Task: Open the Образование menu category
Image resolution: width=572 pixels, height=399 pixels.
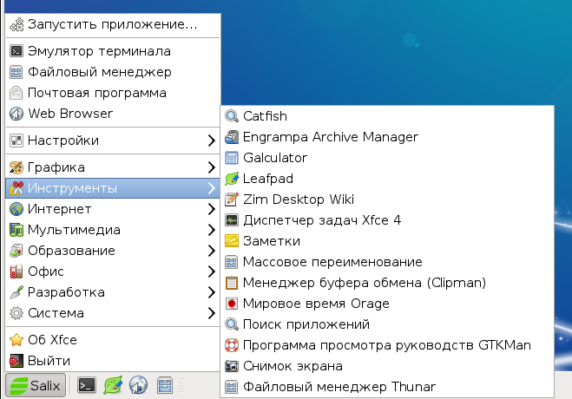Action: pyautogui.click(x=112, y=251)
